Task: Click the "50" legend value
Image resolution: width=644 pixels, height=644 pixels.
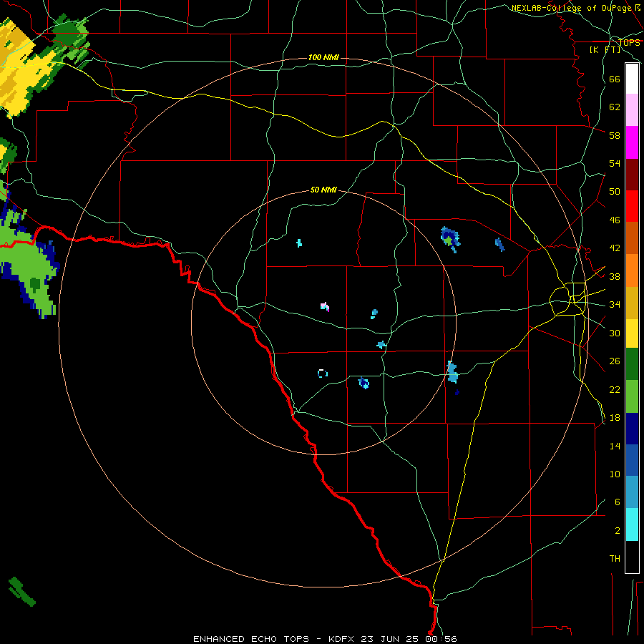Action: 615,191
